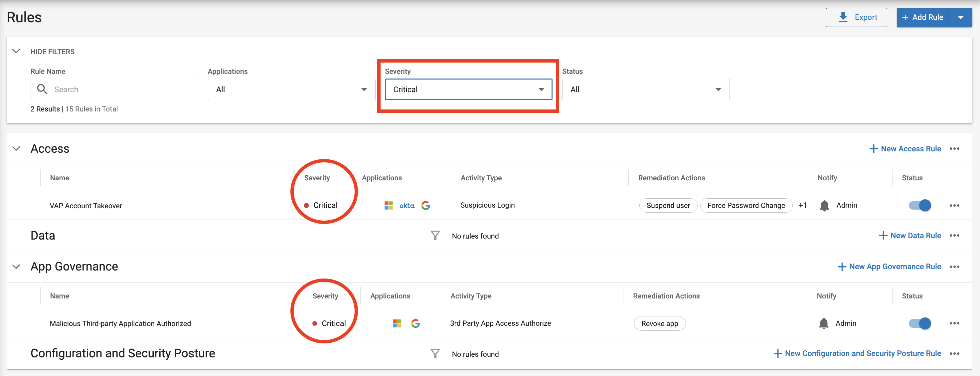Collapse the Access section
The width and height of the screenshot is (980, 376).
click(x=16, y=148)
